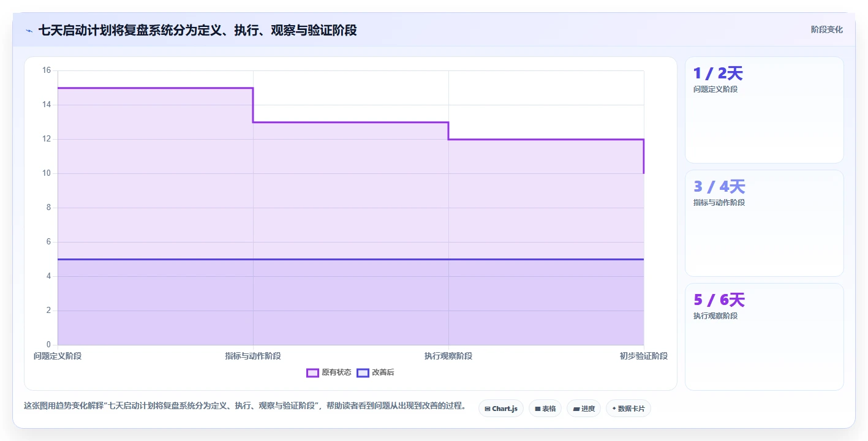Click the x-axis label 执行观察阶段
The width and height of the screenshot is (868, 441).
coord(448,356)
